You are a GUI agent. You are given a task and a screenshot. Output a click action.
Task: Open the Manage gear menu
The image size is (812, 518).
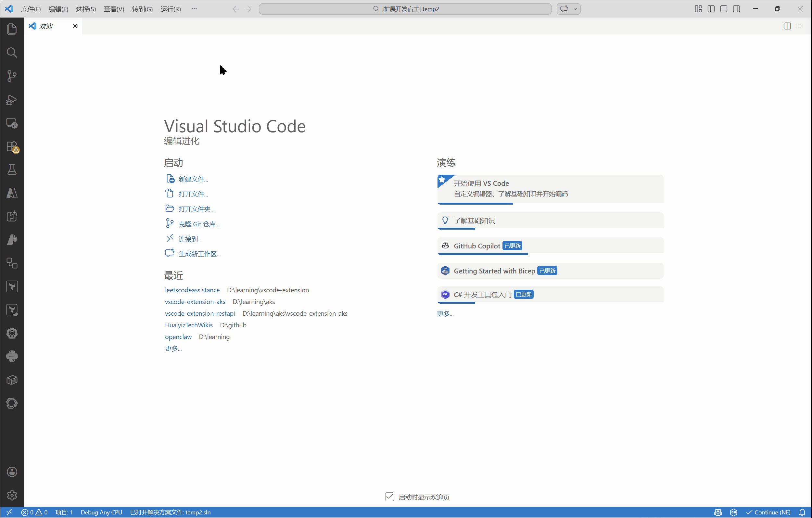pyautogui.click(x=12, y=495)
